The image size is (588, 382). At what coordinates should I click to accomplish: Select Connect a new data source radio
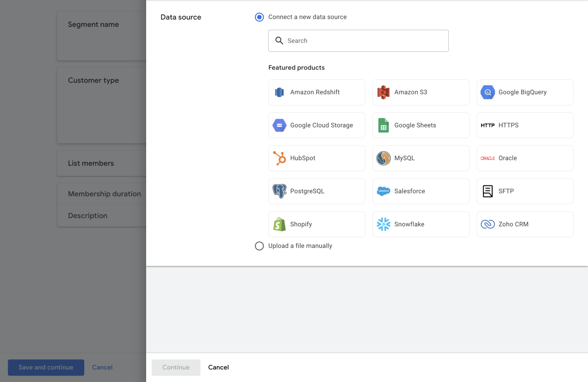pos(259,17)
